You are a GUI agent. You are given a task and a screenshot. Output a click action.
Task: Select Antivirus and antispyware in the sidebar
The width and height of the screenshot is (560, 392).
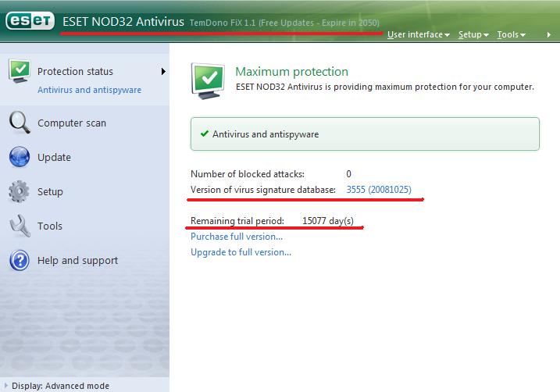pyautogui.click(x=89, y=90)
